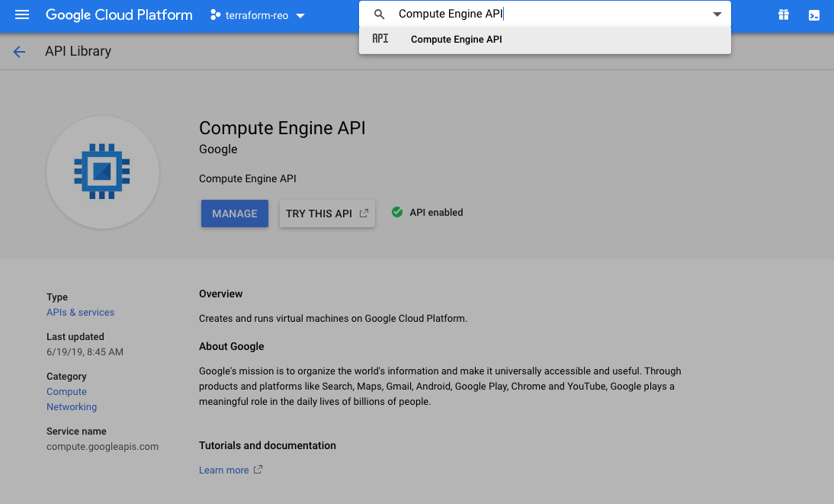Click the external link icon in TRY THIS API
The height and width of the screenshot is (504, 834).
point(364,213)
